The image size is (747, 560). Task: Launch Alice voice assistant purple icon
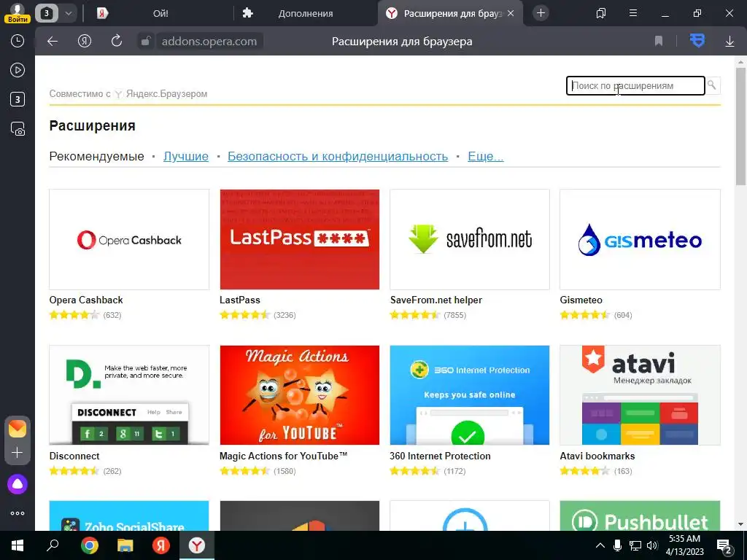(18, 484)
